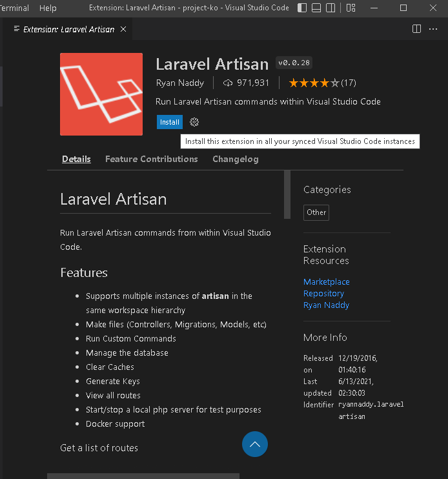Screen dimensions: 448x479
Task: Open the Marketplace resource link
Action: [x=326, y=281]
